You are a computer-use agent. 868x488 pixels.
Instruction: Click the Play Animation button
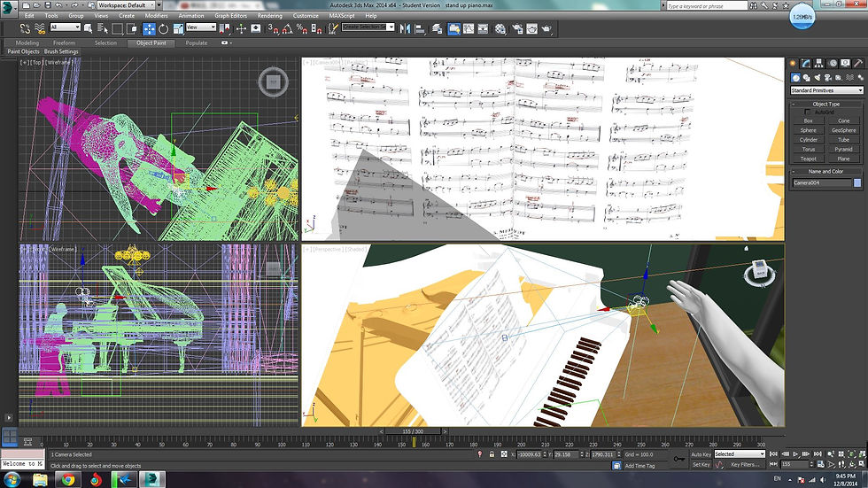[796, 453]
